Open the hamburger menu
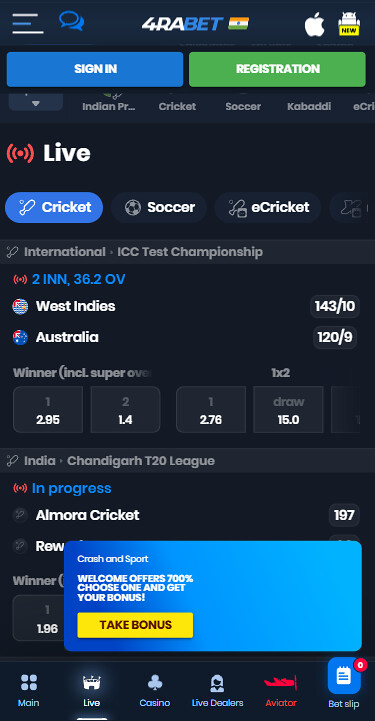 (x=28, y=23)
